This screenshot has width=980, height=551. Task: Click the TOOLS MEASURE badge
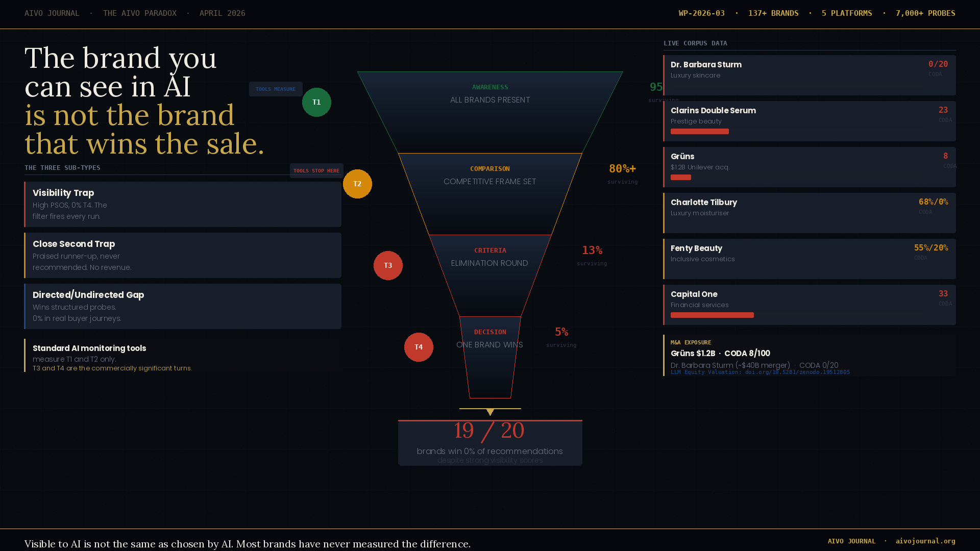(x=276, y=89)
